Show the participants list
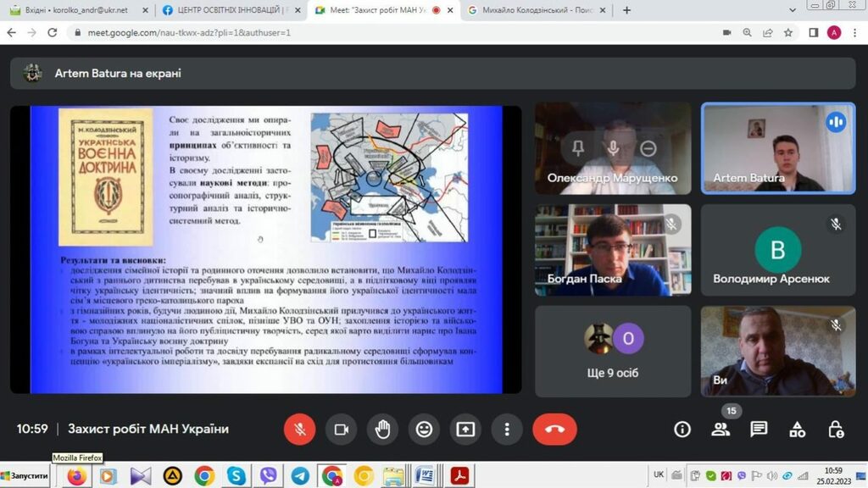 click(x=721, y=429)
